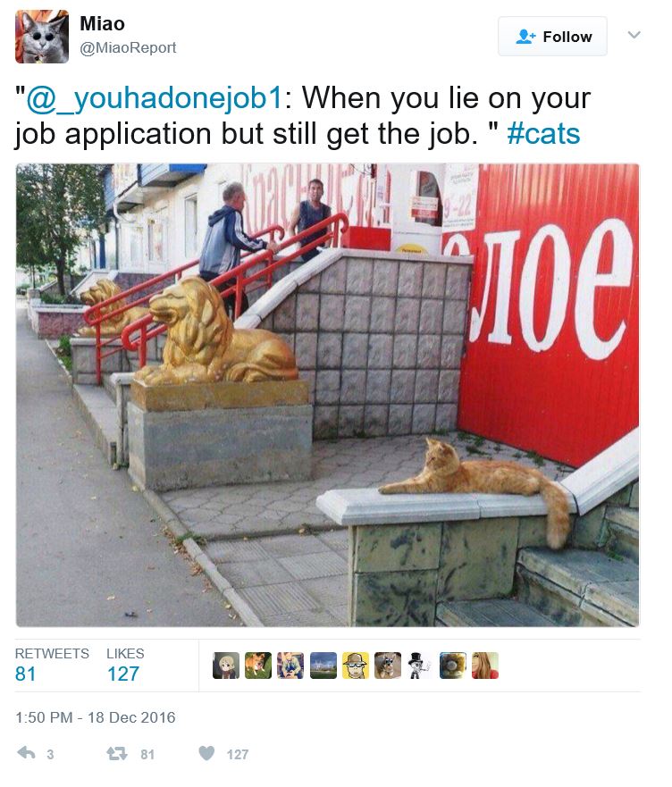Click the reply arrow icon
Viewport: 672px width, 787px height.
point(26,753)
